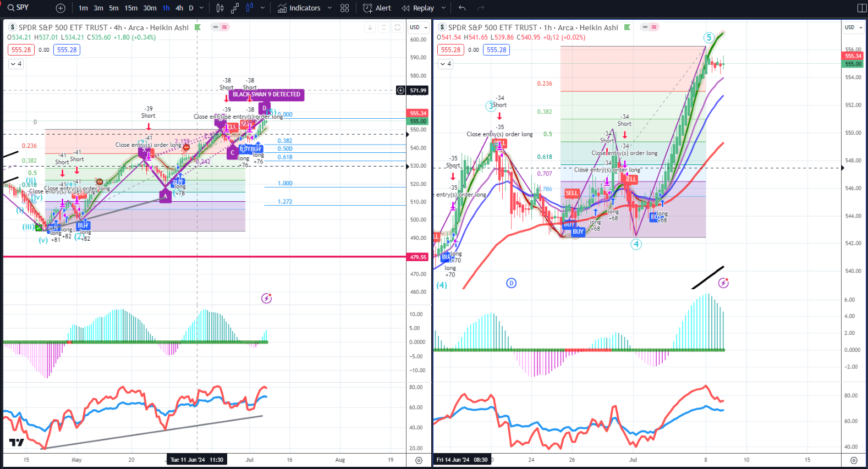The width and height of the screenshot is (868, 469).
Task: Open the layout setup icon at top right
Action: [x=862, y=8]
